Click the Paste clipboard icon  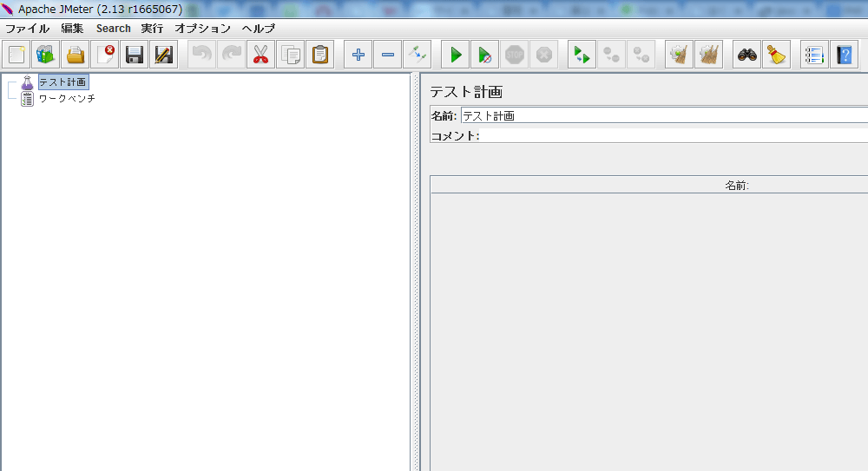pyautogui.click(x=320, y=56)
